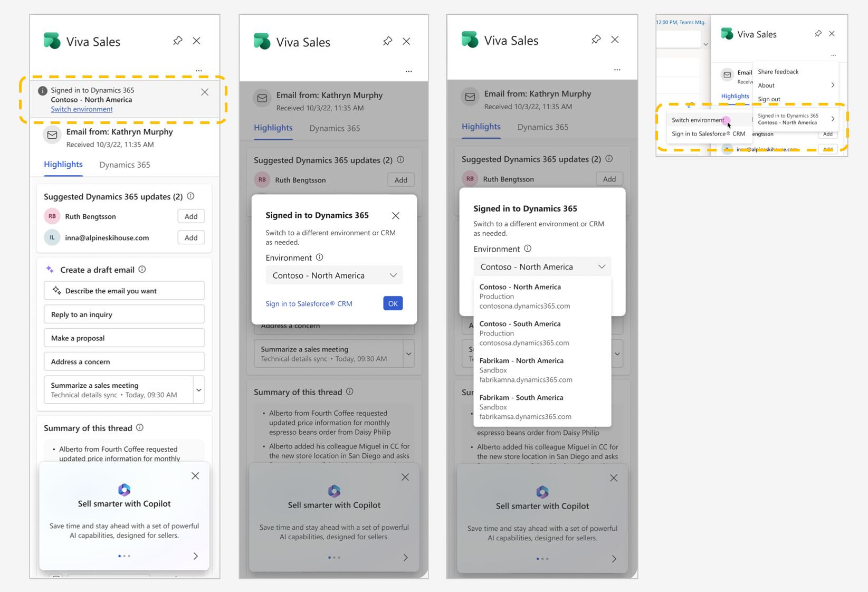Close the Sell smarter with Copilot card in first panel
The height and width of the screenshot is (592, 868).
pos(195,476)
